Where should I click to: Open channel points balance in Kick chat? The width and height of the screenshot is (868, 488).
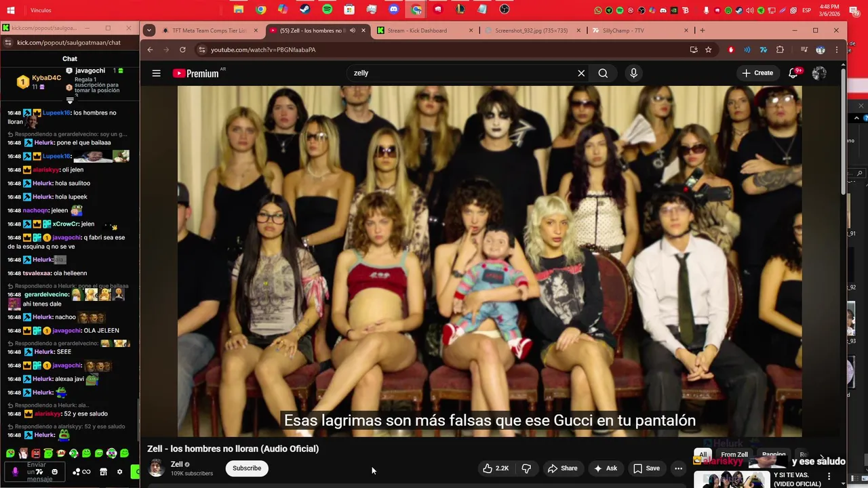coord(81,472)
